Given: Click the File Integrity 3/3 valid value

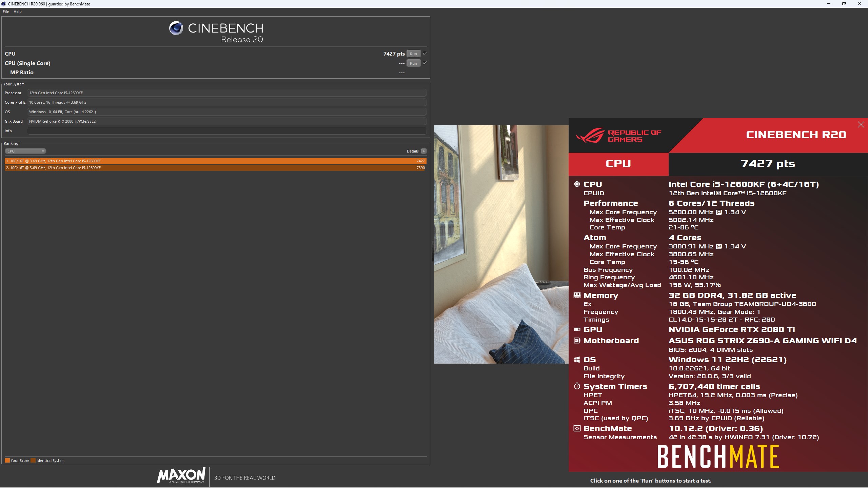Looking at the screenshot, I should tap(710, 376).
